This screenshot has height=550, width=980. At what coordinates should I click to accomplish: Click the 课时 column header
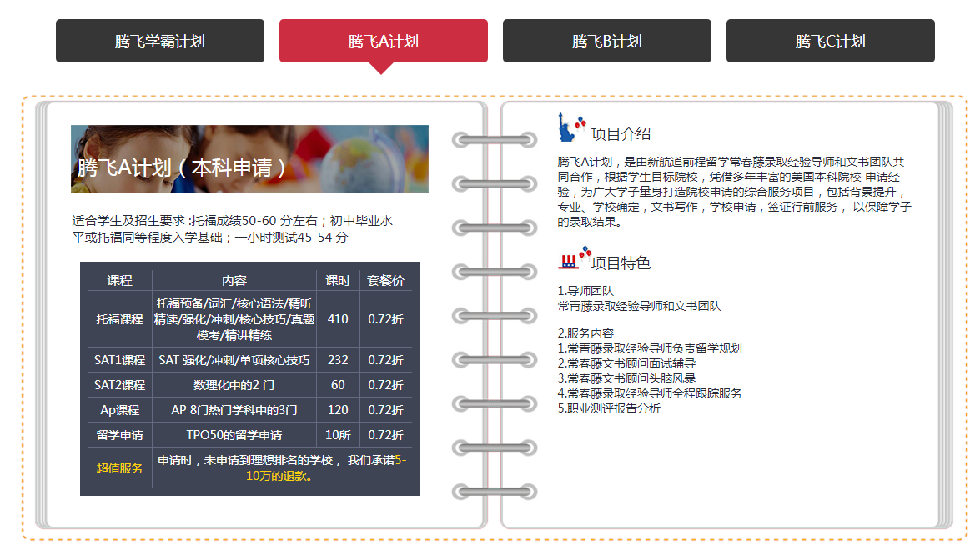(338, 281)
